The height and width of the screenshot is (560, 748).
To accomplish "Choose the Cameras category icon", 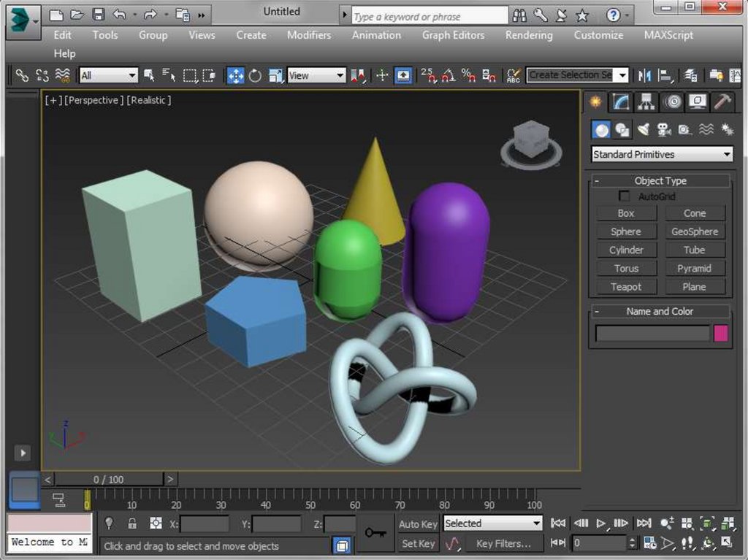I will click(x=663, y=129).
